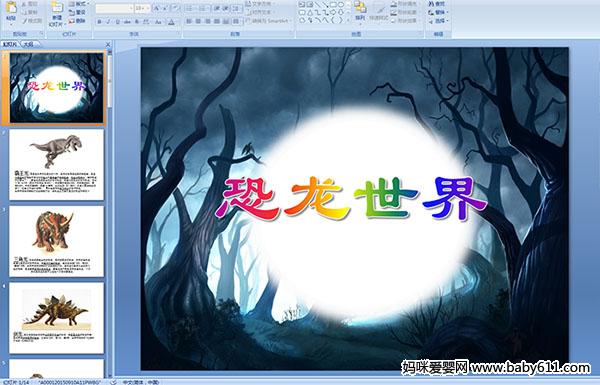Click the Find binoculars icon
The image size is (600, 385).
[x=431, y=4]
